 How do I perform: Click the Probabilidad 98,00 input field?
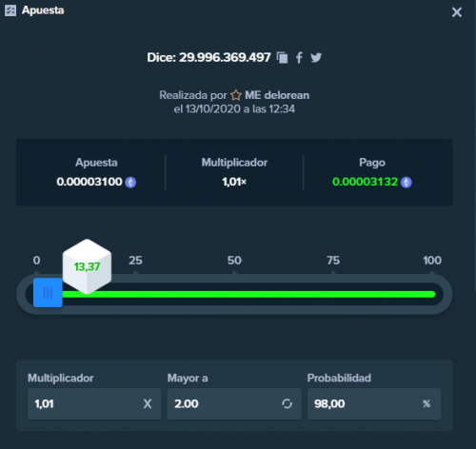[374, 404]
